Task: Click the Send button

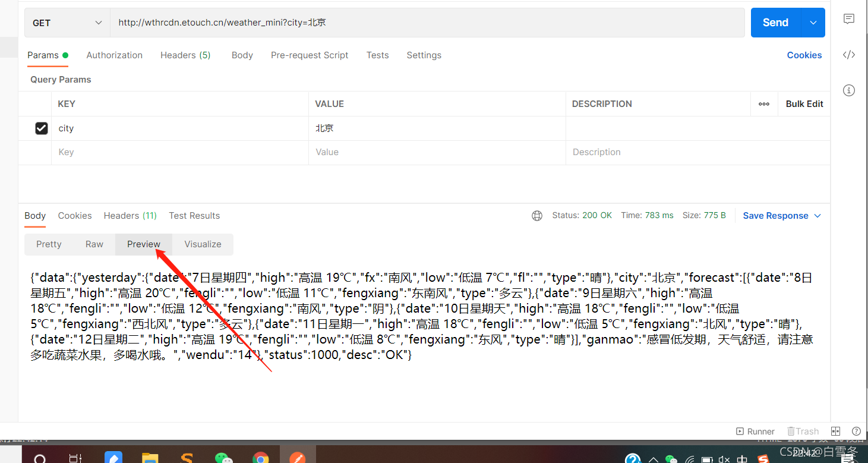Action: (776, 23)
